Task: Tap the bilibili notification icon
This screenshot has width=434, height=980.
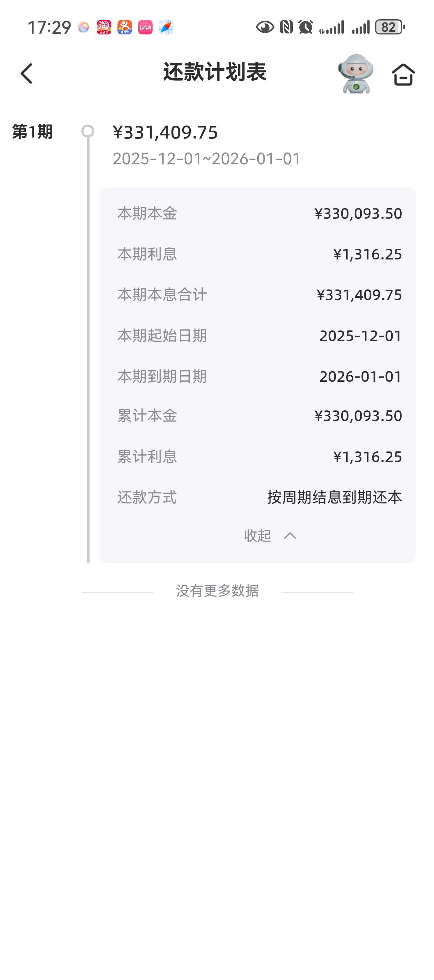Action: (x=145, y=27)
